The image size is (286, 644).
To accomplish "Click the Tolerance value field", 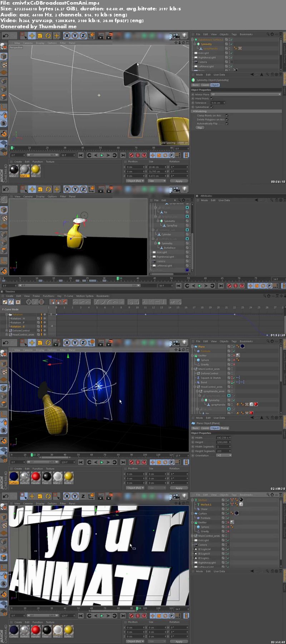I will [x=218, y=103].
